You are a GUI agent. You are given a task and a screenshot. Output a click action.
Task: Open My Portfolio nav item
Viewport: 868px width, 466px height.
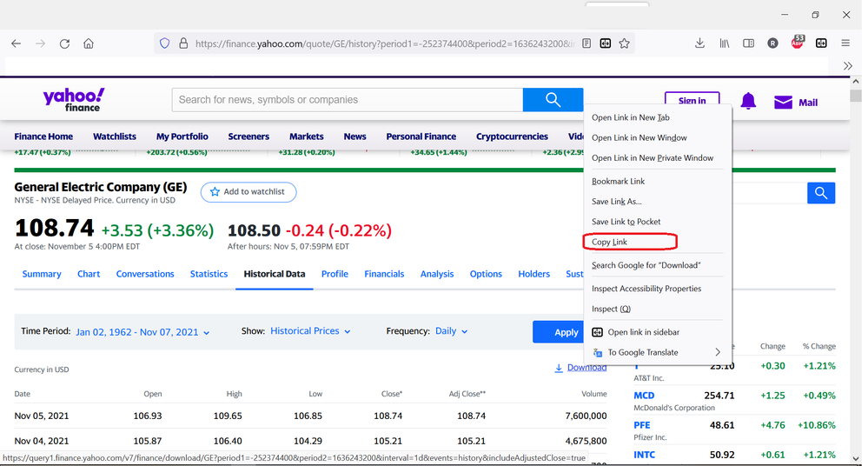182,136
